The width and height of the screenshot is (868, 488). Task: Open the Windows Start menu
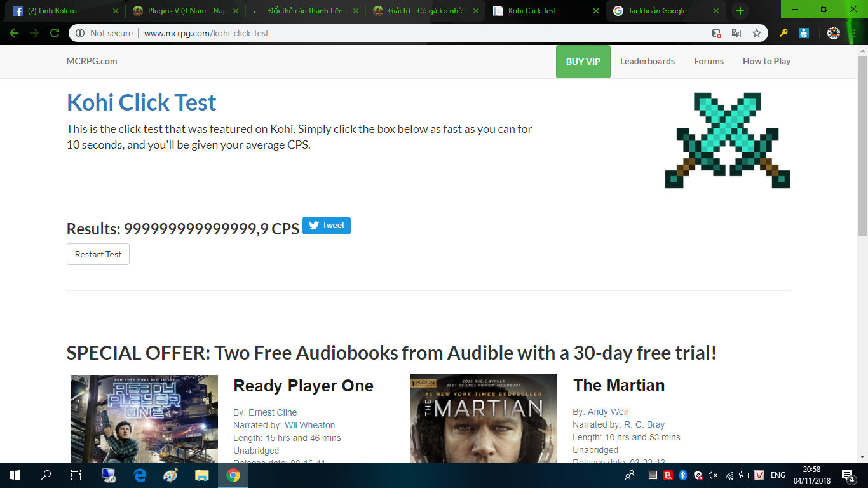[15, 475]
